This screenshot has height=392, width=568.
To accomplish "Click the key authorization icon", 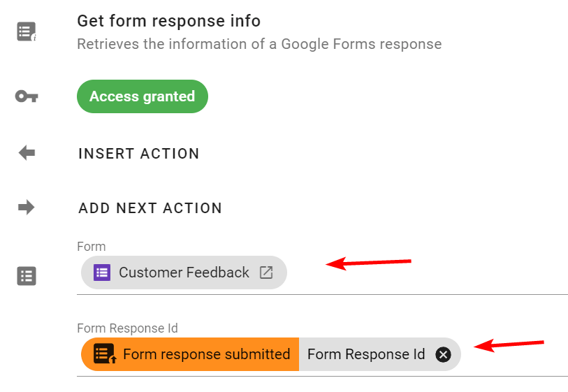I will [x=27, y=96].
